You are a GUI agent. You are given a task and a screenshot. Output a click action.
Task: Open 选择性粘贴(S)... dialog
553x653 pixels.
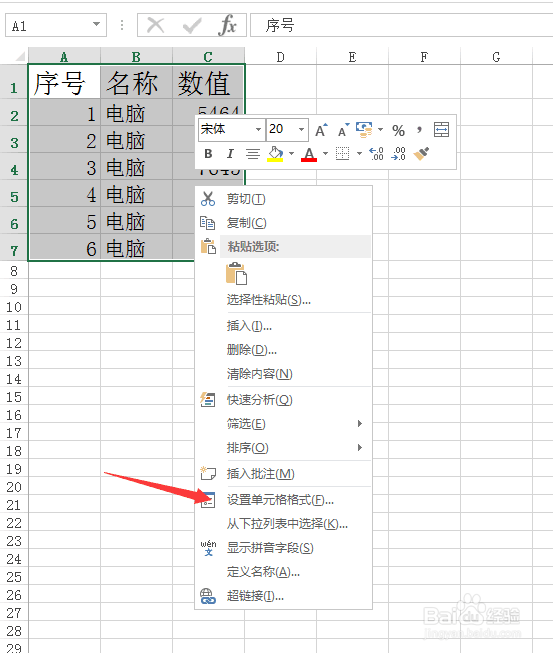pyautogui.click(x=283, y=299)
